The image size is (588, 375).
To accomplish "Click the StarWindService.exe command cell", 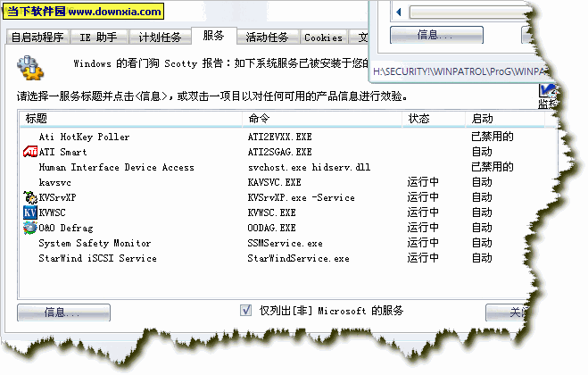I will pyautogui.click(x=299, y=258).
